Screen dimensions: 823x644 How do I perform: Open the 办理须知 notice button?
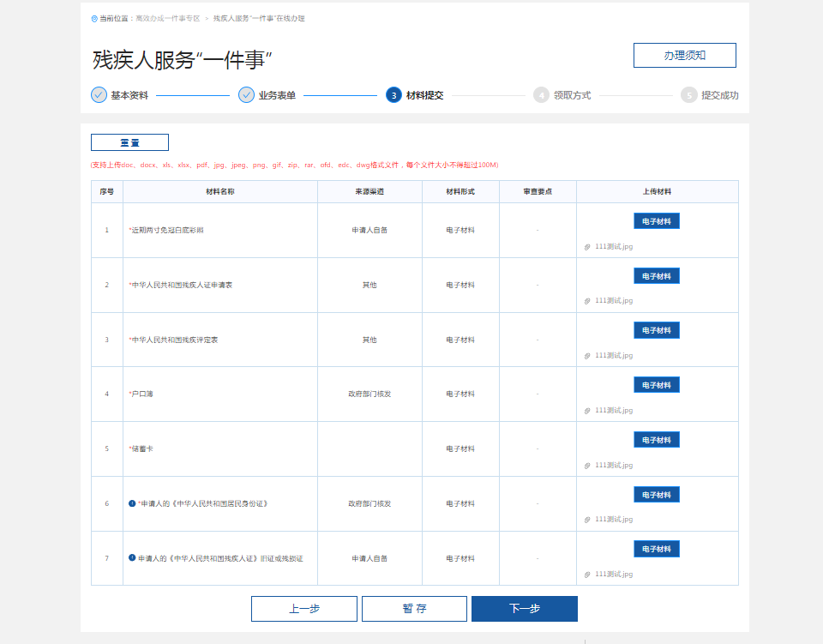click(684, 55)
